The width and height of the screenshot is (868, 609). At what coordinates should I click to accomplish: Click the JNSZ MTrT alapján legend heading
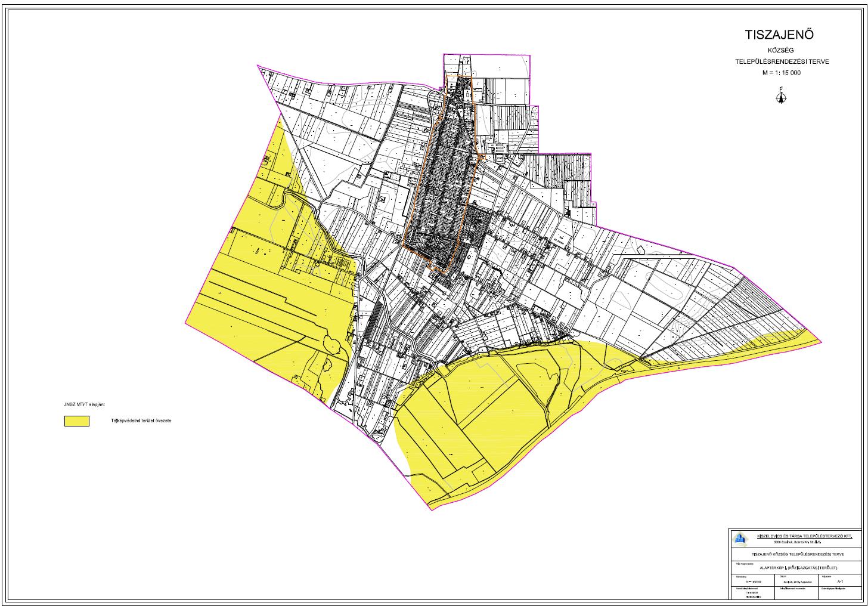[85, 405]
